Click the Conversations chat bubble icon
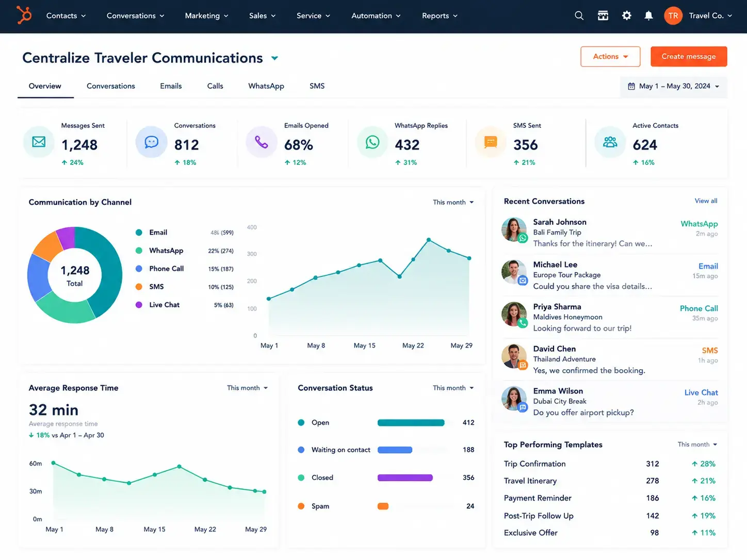 (151, 141)
